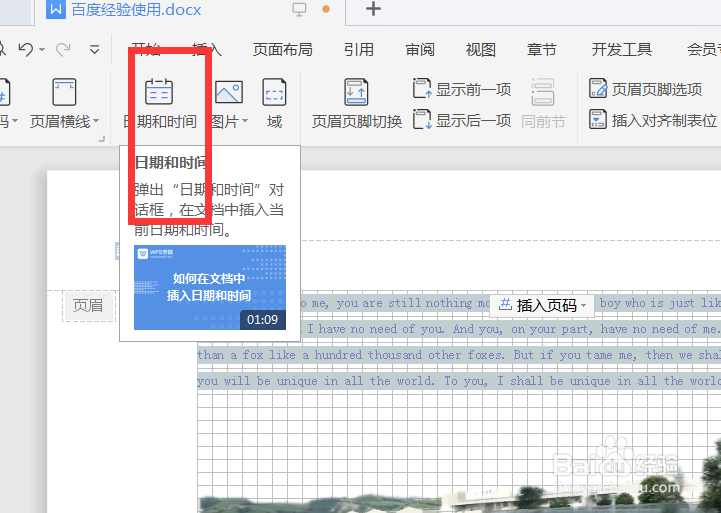Click the 日期和时间 calendar icon
The image size is (721, 513).
[159, 91]
